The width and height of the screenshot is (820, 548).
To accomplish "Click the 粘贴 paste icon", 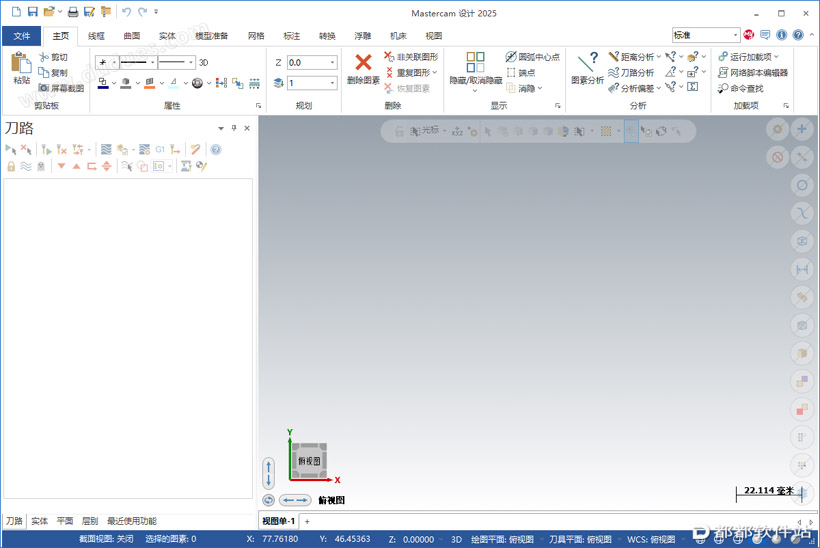I will 21,63.
